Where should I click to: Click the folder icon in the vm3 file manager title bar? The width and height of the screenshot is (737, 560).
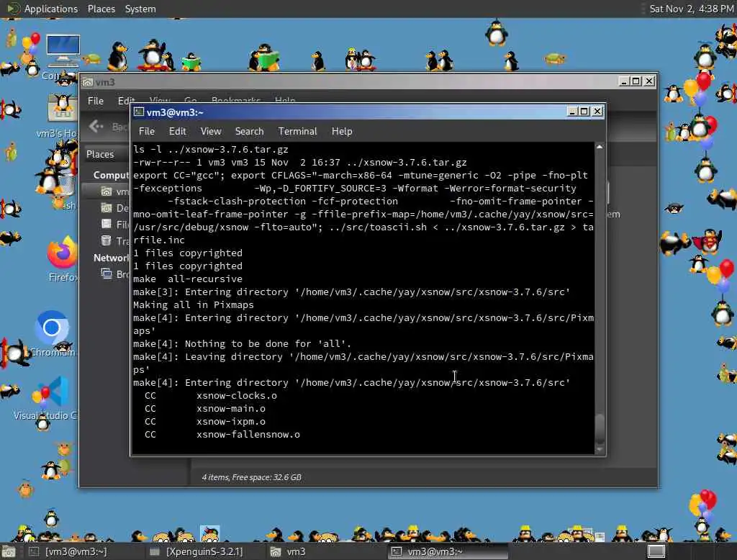87,82
